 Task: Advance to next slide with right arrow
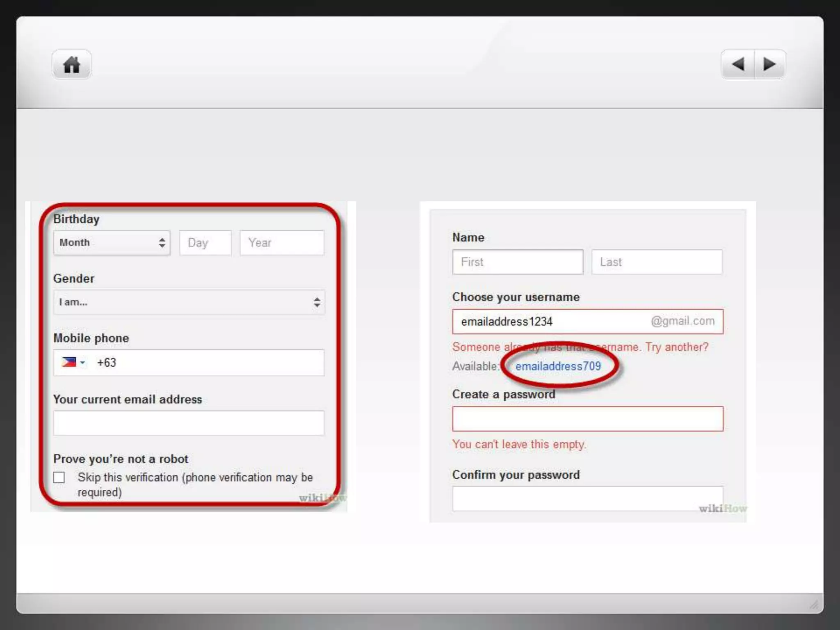coord(770,64)
